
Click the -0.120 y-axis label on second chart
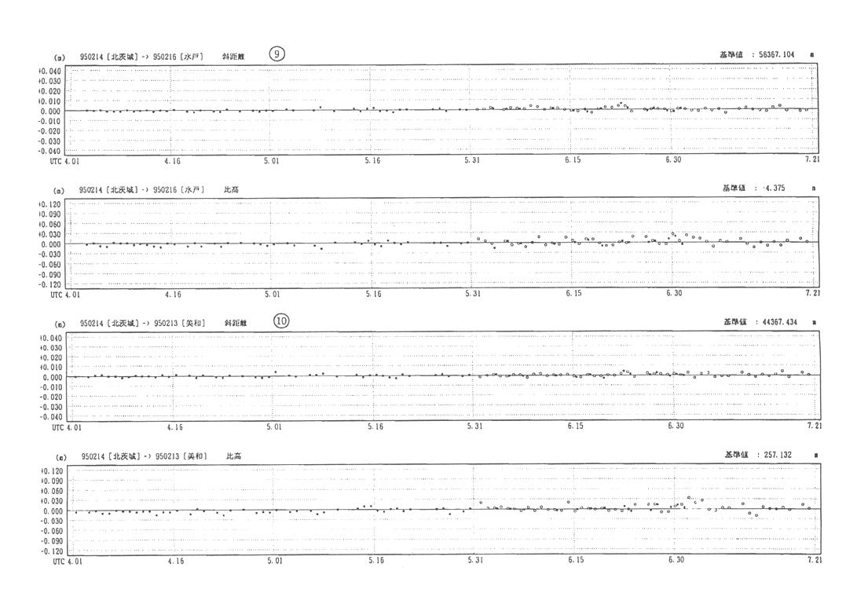49,285
